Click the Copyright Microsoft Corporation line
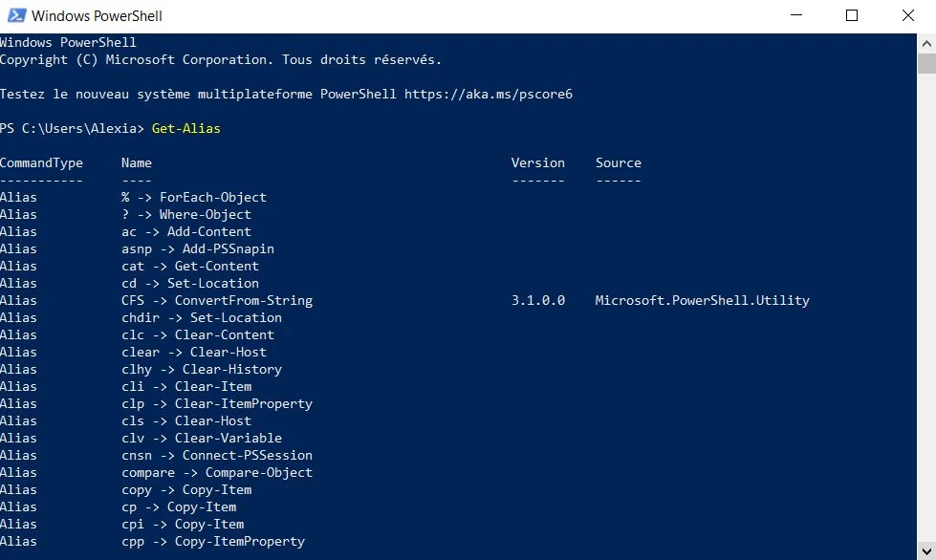 tap(221, 60)
